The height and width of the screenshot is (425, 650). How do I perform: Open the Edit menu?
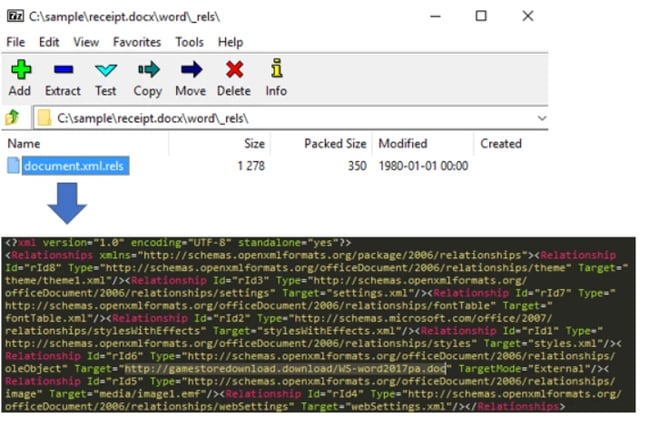[x=49, y=42]
